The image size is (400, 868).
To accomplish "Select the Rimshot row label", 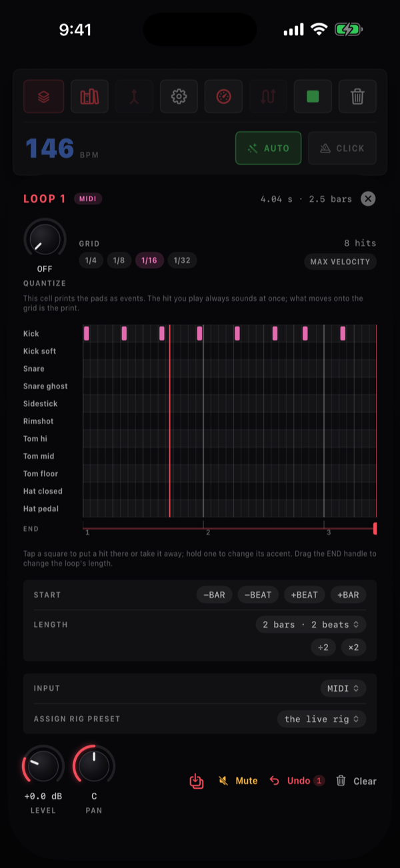I will 39,421.
